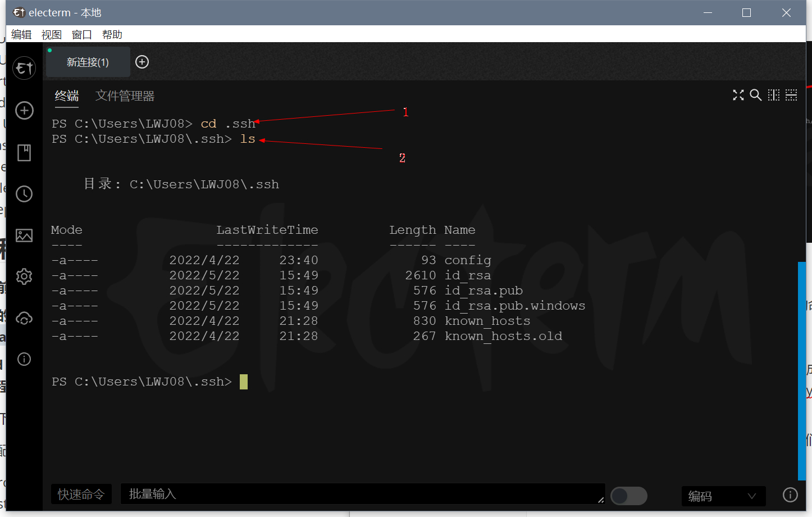This screenshot has width=812, height=517.
Task: Split terminal horizontally icon
Action: pyautogui.click(x=791, y=96)
